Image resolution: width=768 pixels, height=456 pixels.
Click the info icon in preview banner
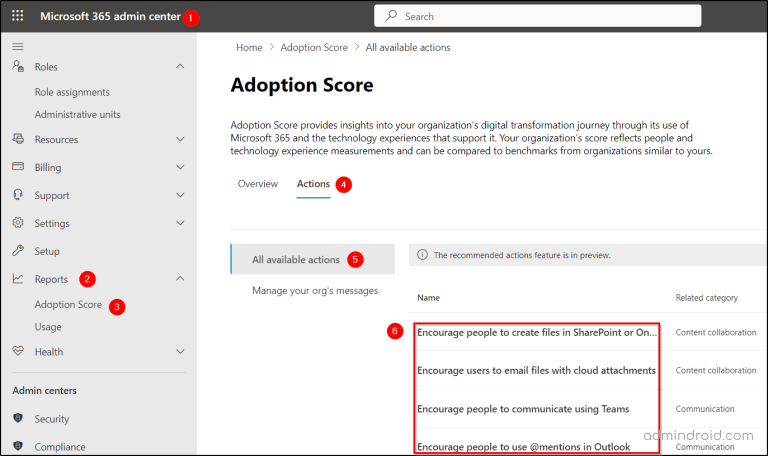pyautogui.click(x=422, y=255)
